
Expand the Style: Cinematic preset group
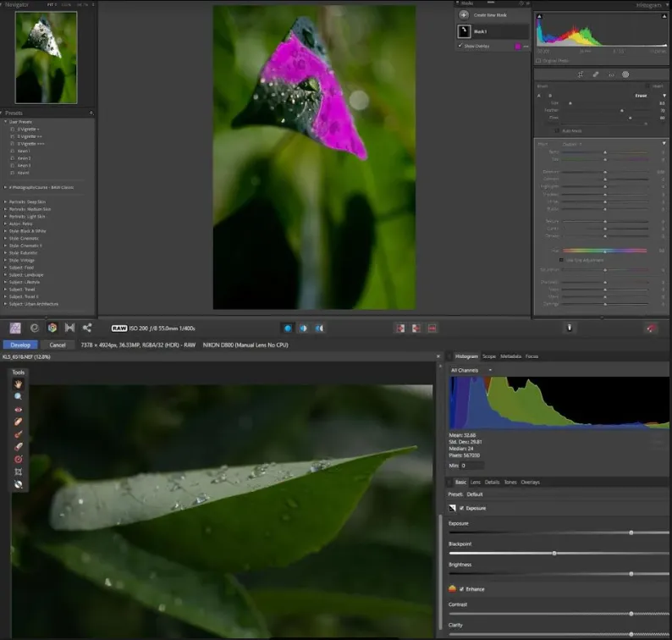coord(5,239)
